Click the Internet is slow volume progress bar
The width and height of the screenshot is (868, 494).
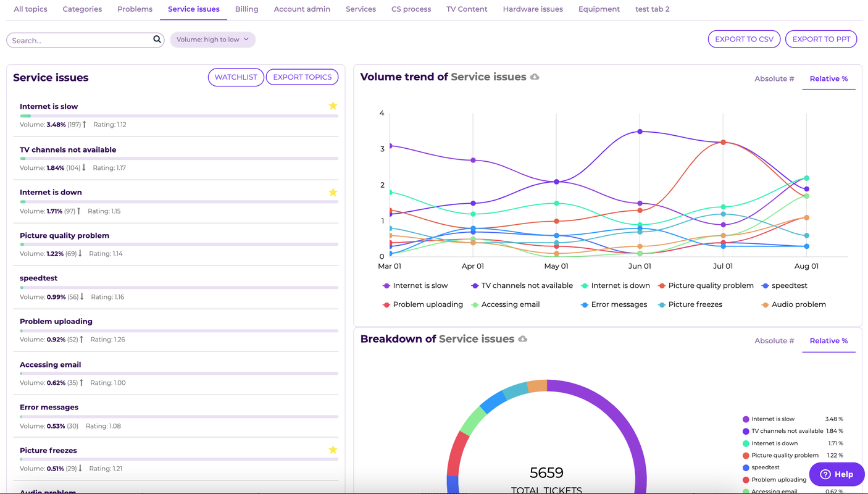[x=179, y=115]
